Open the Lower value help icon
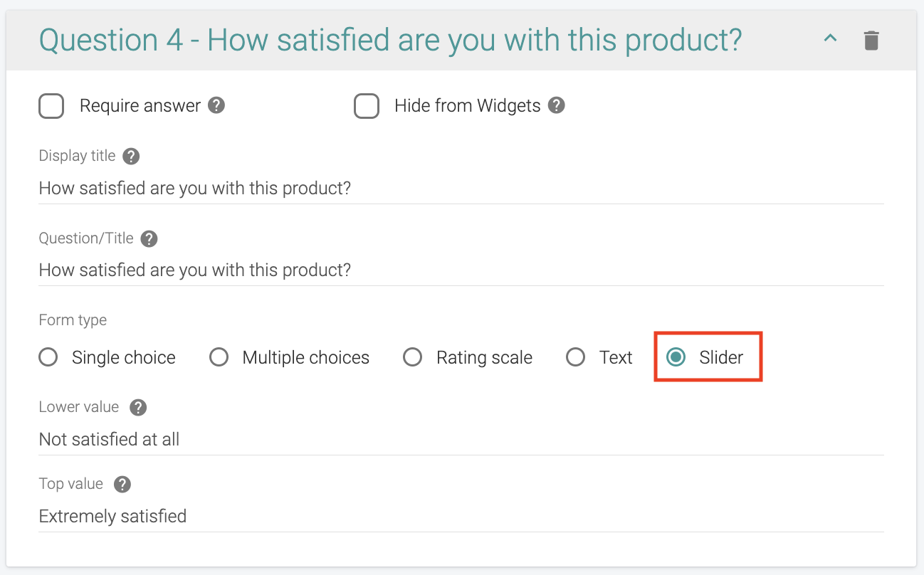 (x=138, y=407)
